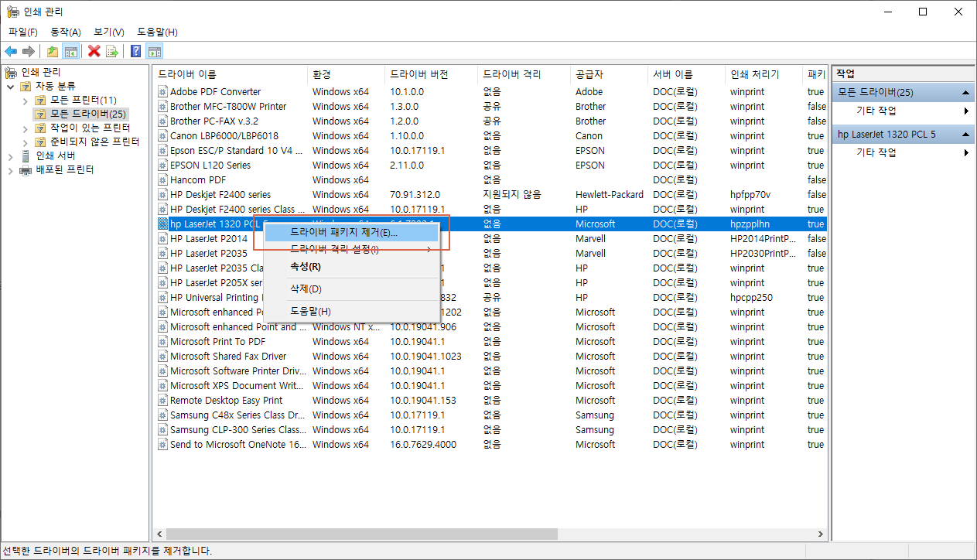
Task: Sort by 드라이버 이름 column header
Action: (x=230, y=75)
